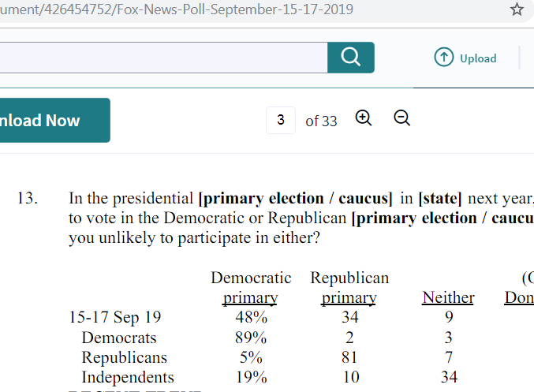The image size is (534, 392).
Task: Select the 15-17 Sep 19 row label
Action: pyautogui.click(x=115, y=317)
